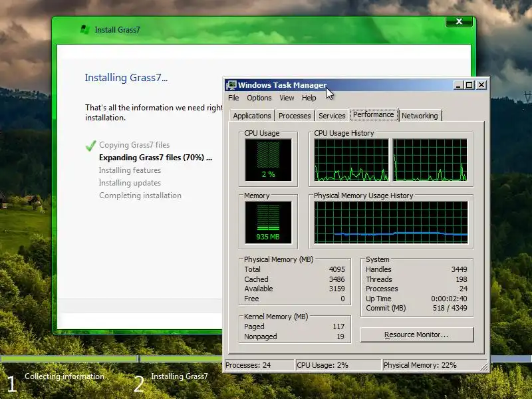
Task: Click the Free memory value 0
Action: point(342,299)
